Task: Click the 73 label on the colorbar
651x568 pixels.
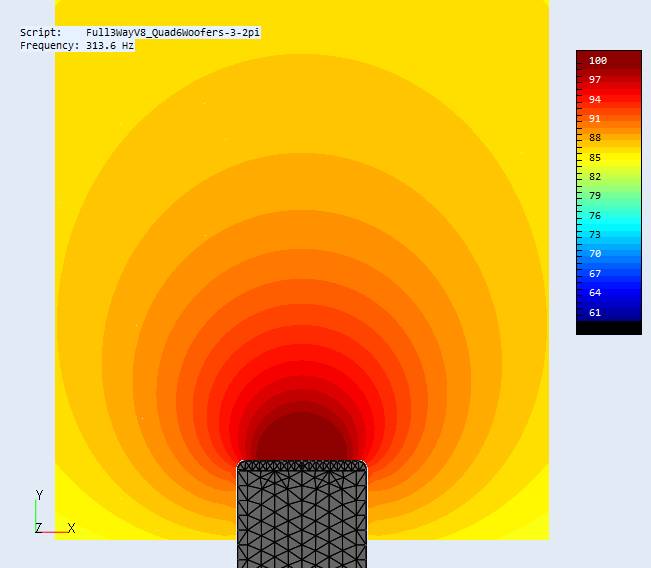Action: 595,235
